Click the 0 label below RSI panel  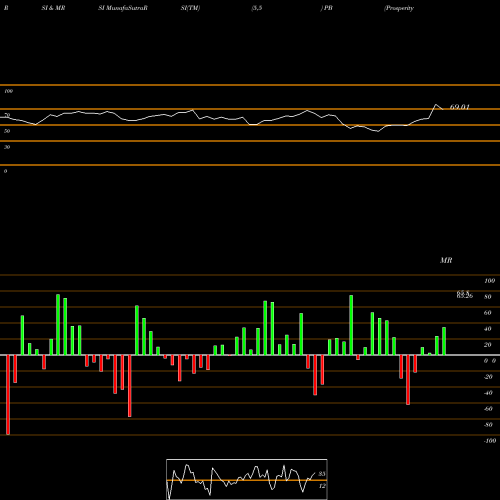coord(5,171)
